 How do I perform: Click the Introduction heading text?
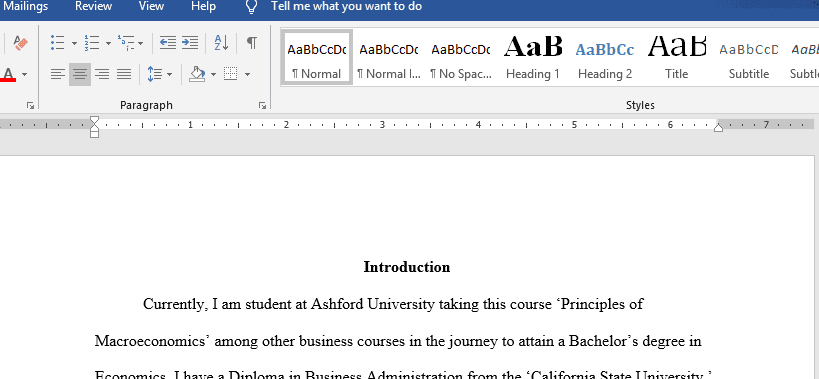[x=407, y=267]
